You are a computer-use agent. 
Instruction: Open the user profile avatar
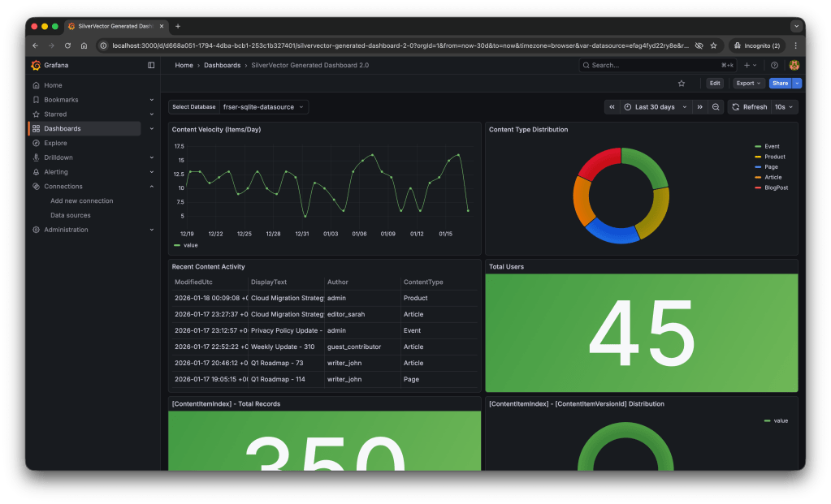point(794,65)
